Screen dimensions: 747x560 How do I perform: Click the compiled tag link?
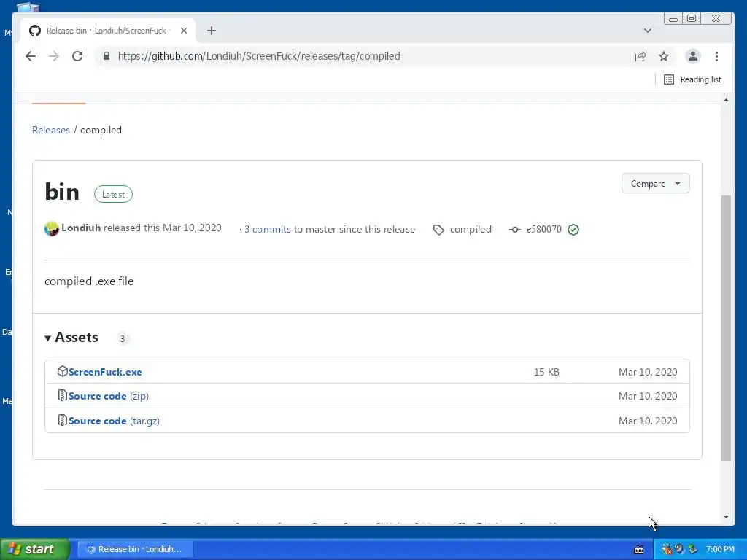coord(471,229)
